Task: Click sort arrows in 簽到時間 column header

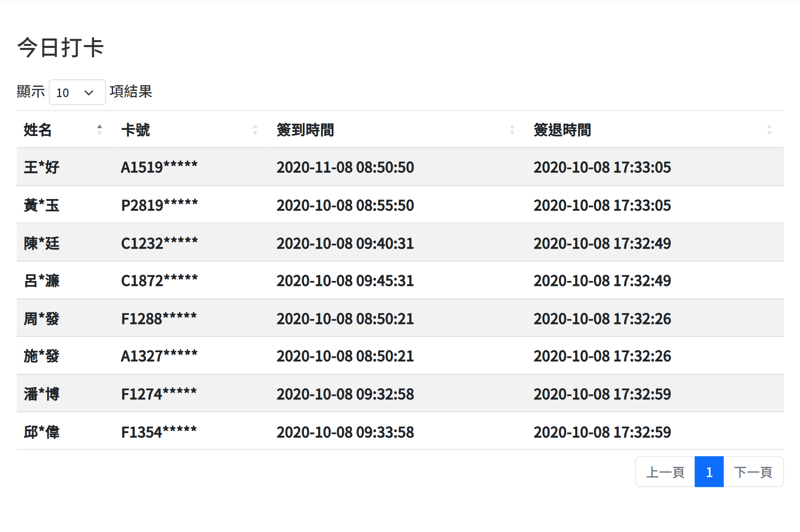Action: point(512,130)
